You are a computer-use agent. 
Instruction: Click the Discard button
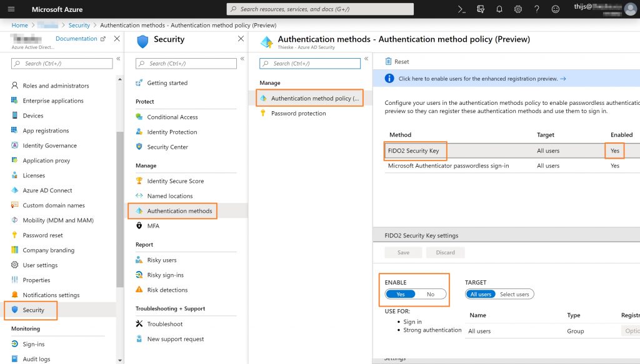[x=445, y=253]
